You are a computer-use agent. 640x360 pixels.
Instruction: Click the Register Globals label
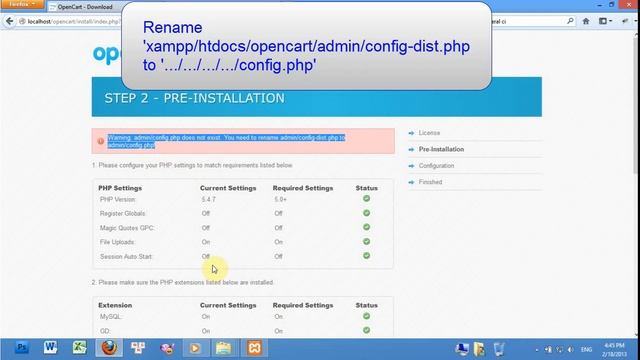tap(122, 213)
